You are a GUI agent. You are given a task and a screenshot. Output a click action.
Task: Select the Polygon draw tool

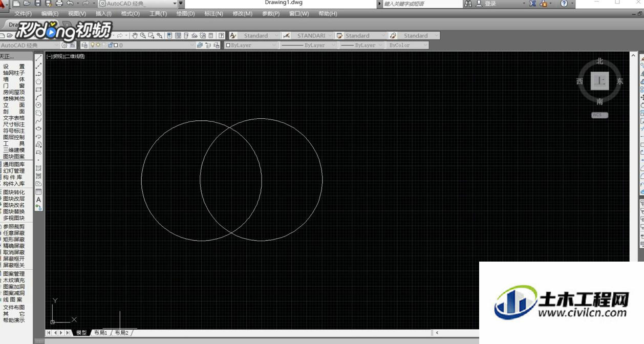pyautogui.click(x=38, y=81)
